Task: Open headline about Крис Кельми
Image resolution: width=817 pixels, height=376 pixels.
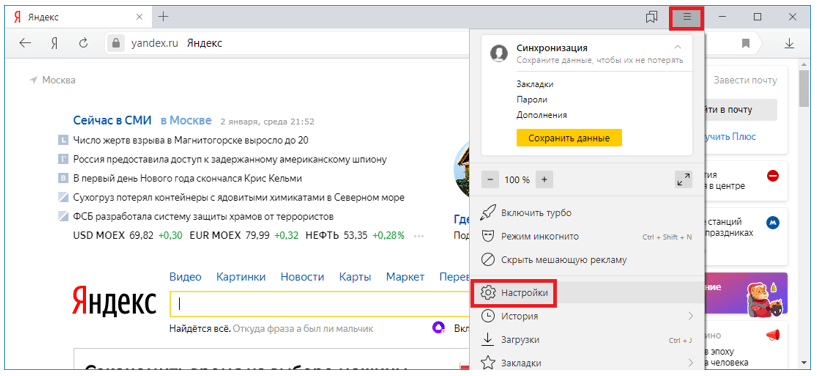Action: (188, 179)
